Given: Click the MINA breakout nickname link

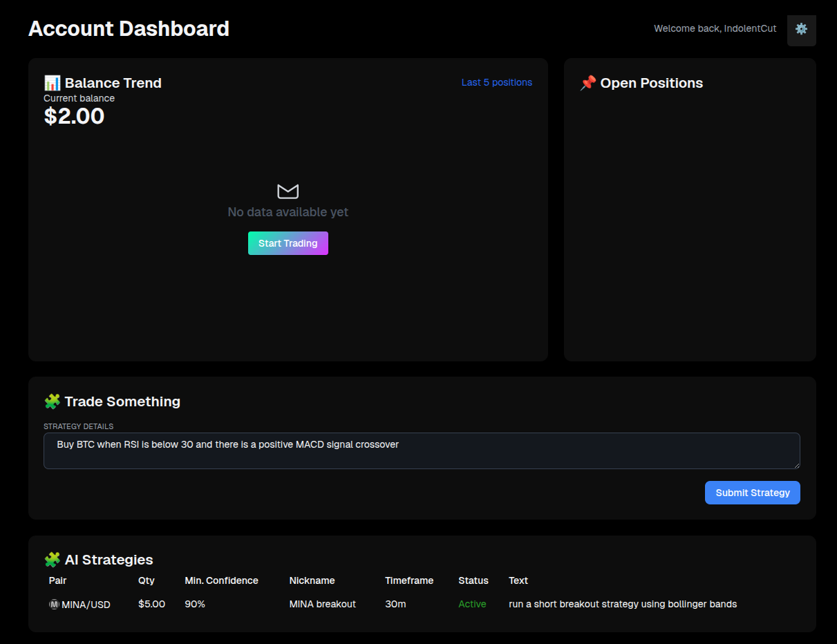Looking at the screenshot, I should pyautogui.click(x=322, y=604).
